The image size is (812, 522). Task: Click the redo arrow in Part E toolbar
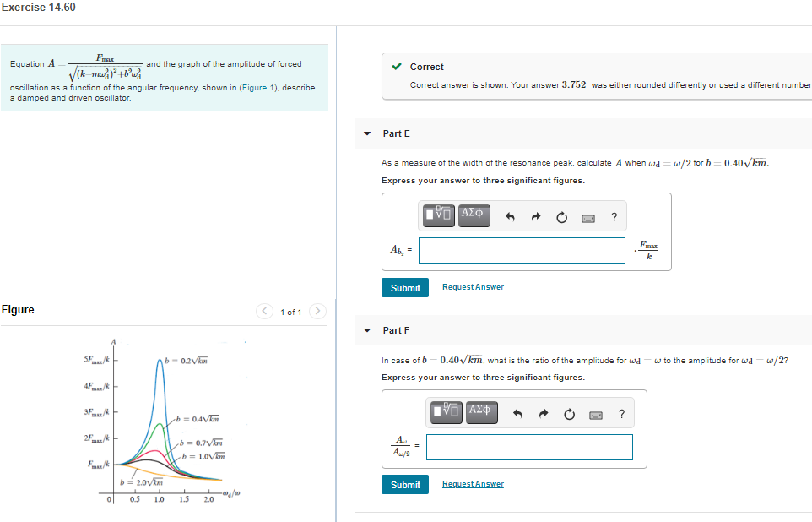coord(536,216)
